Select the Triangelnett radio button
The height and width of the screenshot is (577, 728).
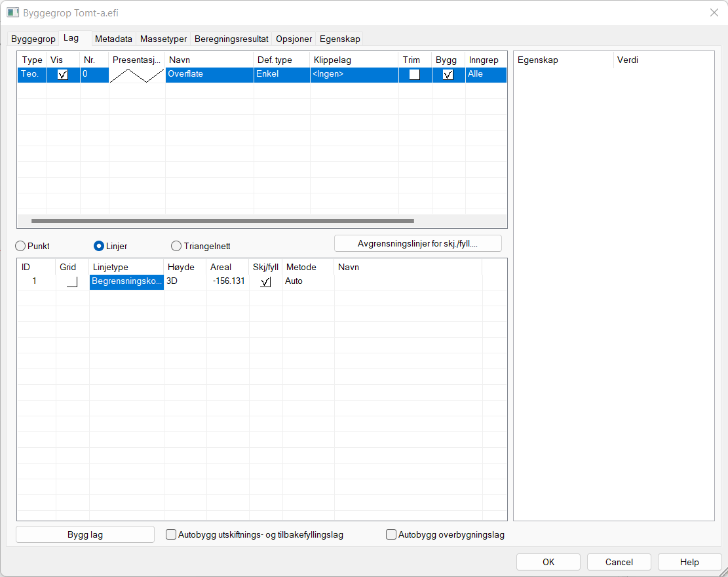pos(176,247)
